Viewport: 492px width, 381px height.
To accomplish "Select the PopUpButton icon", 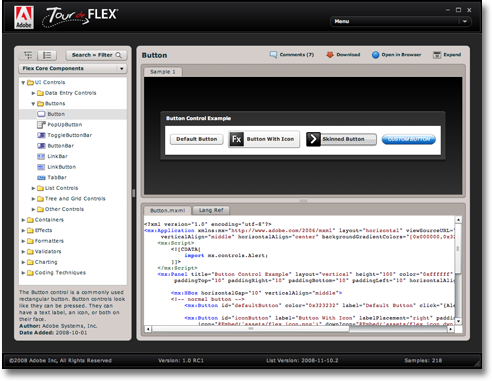I will tap(41, 125).
